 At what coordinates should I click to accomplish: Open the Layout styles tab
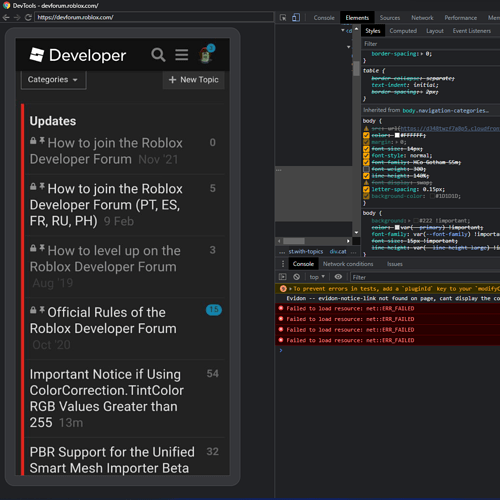click(435, 31)
